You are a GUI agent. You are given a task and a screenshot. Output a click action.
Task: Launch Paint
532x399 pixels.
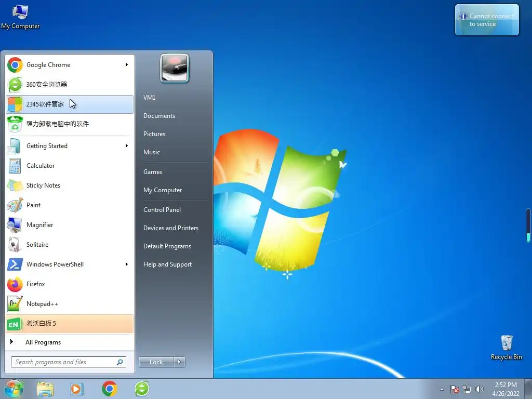(70, 205)
